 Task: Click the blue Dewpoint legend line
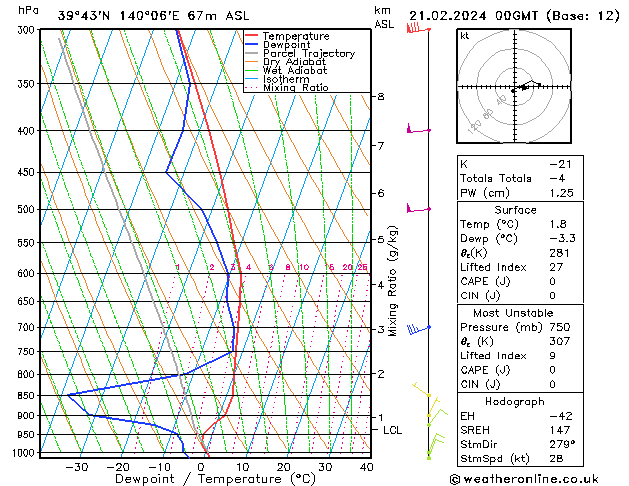click(252, 44)
